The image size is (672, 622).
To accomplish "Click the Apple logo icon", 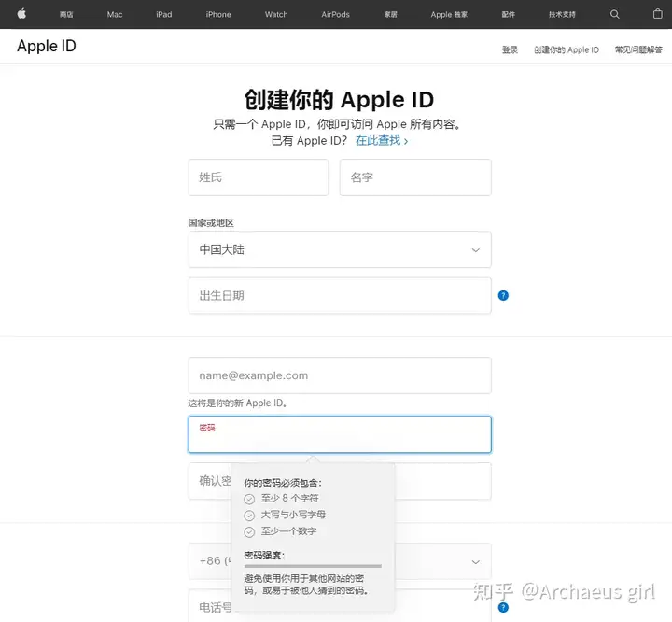I will coord(21,14).
